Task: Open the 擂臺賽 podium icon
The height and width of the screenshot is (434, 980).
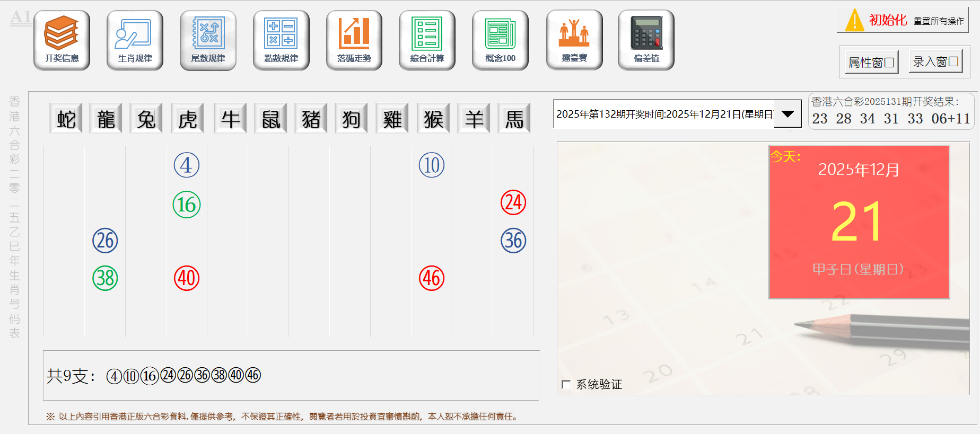Action: [x=574, y=40]
